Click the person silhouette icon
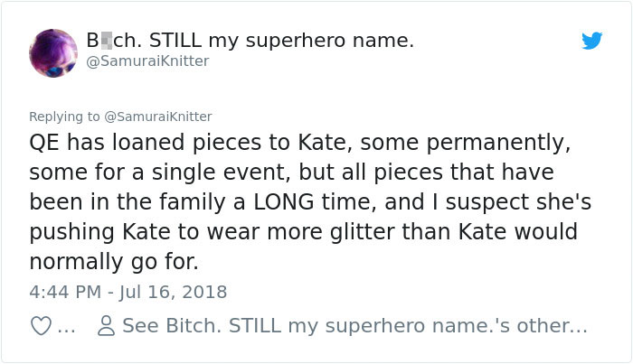 (x=105, y=327)
